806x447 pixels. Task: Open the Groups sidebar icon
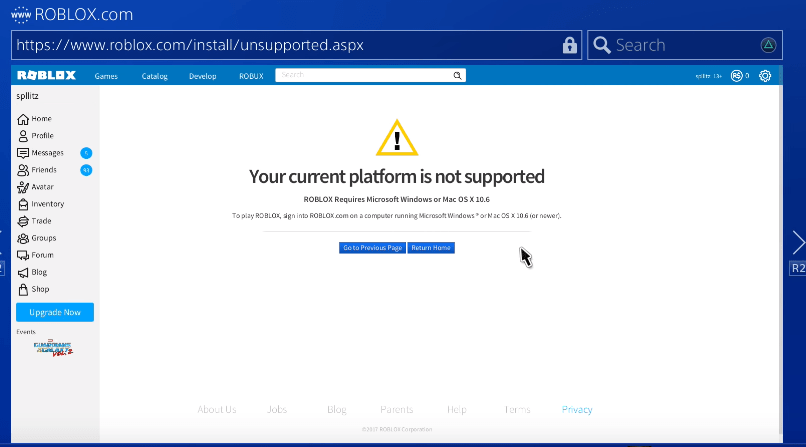23,238
